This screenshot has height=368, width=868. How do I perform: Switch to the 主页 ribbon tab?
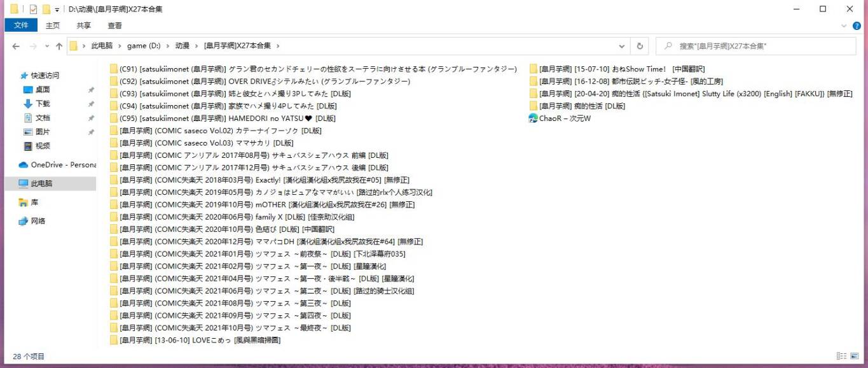tap(53, 25)
